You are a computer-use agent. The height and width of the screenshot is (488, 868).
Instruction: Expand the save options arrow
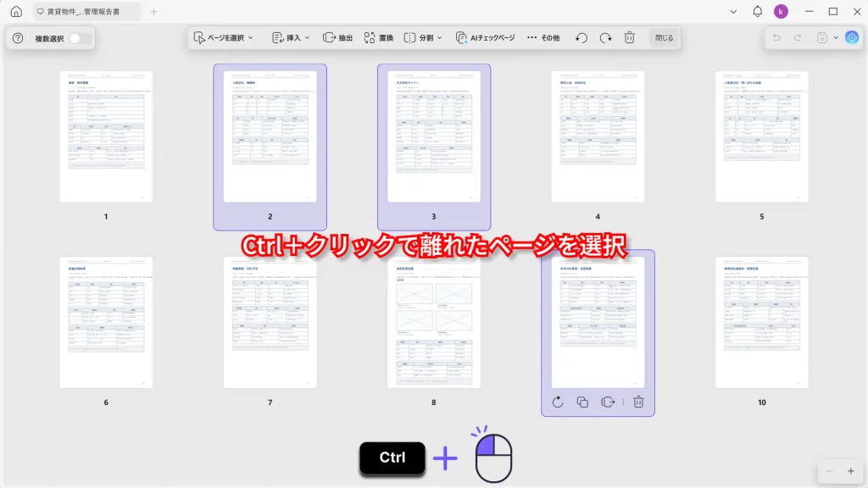pyautogui.click(x=836, y=37)
